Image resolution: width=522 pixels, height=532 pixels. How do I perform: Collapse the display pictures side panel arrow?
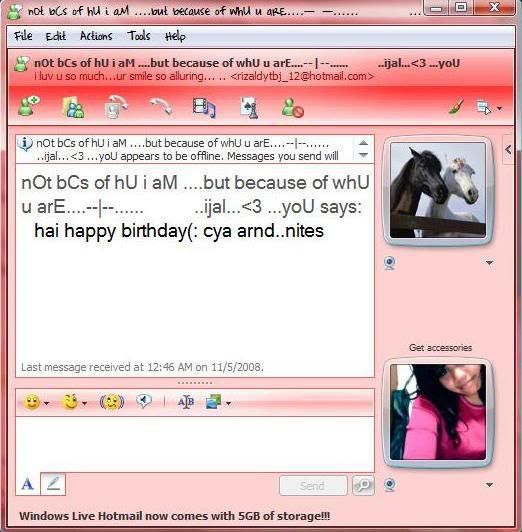point(508,149)
